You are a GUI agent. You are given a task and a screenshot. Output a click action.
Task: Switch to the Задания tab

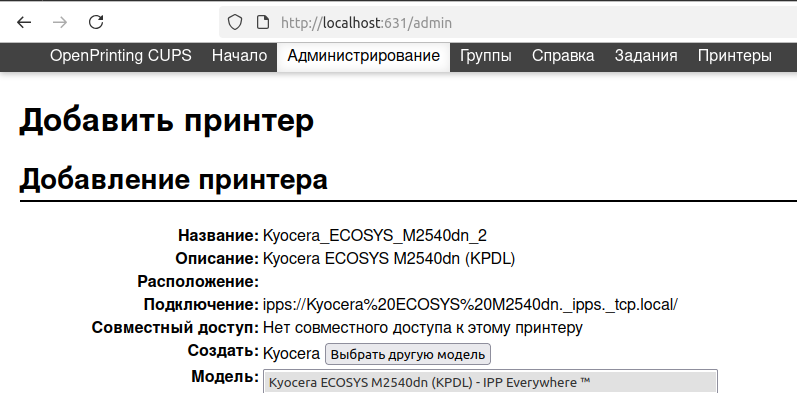pyautogui.click(x=646, y=56)
